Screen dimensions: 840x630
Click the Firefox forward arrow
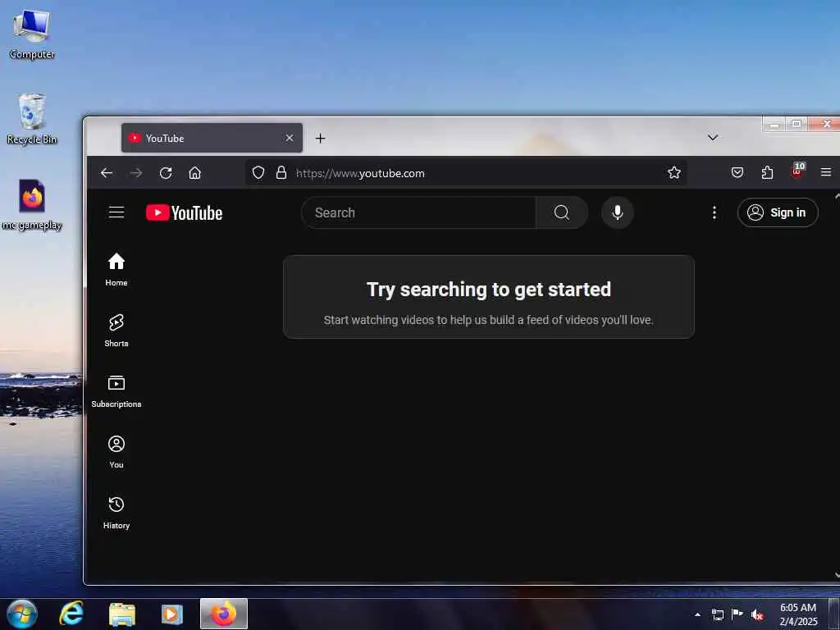[x=136, y=172]
